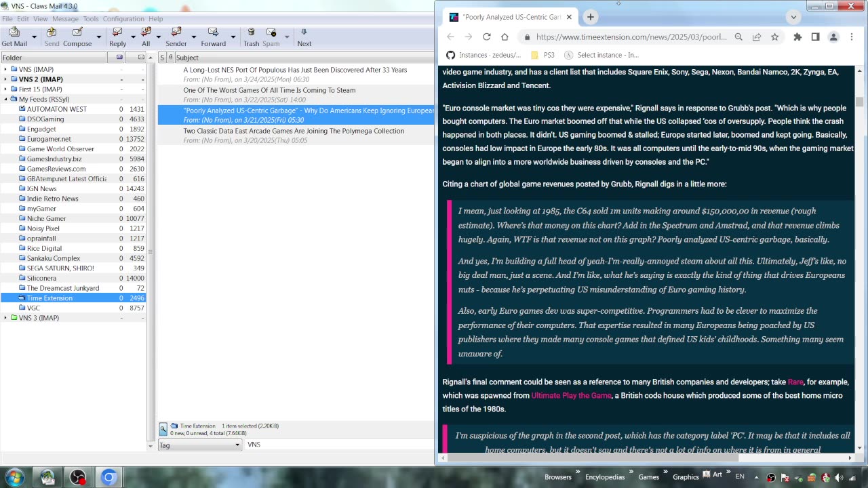This screenshot has width=868, height=488.
Task: Open the Browsers taskbar toolbar
Action: tap(558, 477)
